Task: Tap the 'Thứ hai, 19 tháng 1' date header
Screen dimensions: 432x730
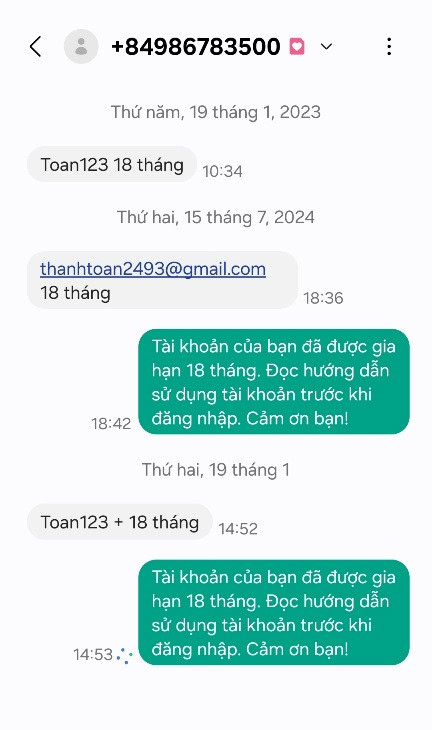Action: tap(216, 469)
